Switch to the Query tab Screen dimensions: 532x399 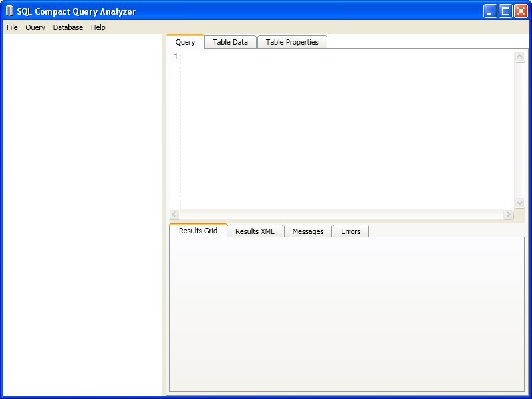tap(186, 42)
